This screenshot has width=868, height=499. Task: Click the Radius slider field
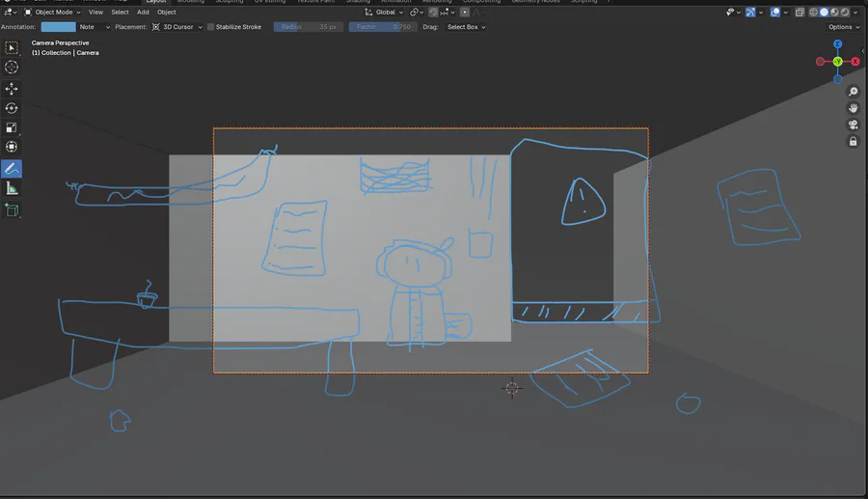click(x=309, y=27)
